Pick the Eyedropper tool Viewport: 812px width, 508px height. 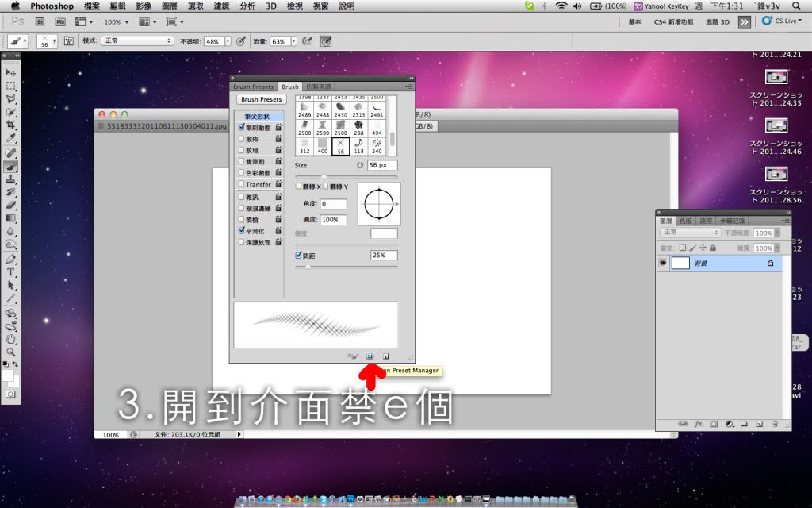coord(11,138)
